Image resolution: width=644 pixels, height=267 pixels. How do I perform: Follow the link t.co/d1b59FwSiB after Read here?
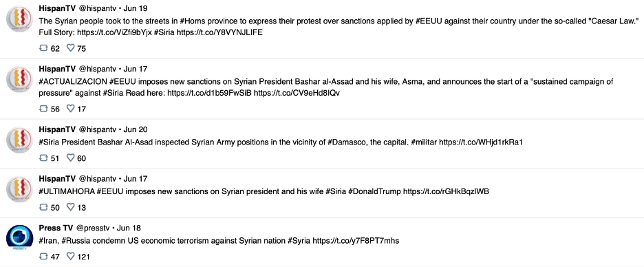click(x=209, y=93)
